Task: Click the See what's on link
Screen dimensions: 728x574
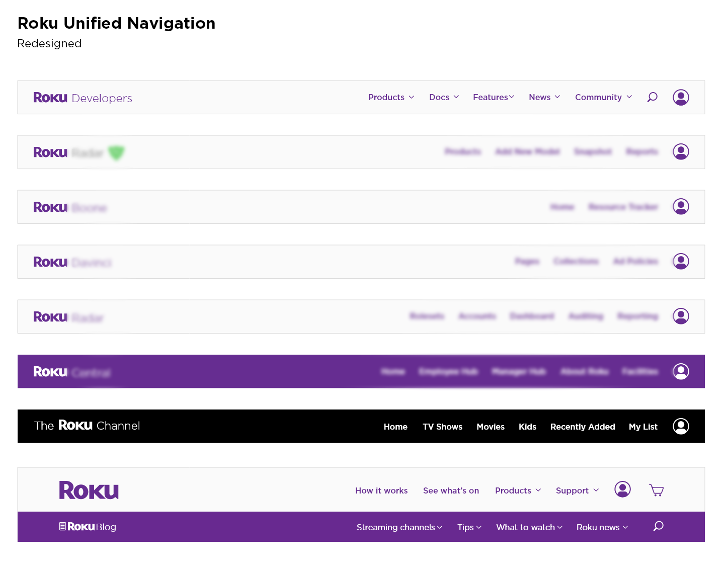Action: tap(451, 490)
